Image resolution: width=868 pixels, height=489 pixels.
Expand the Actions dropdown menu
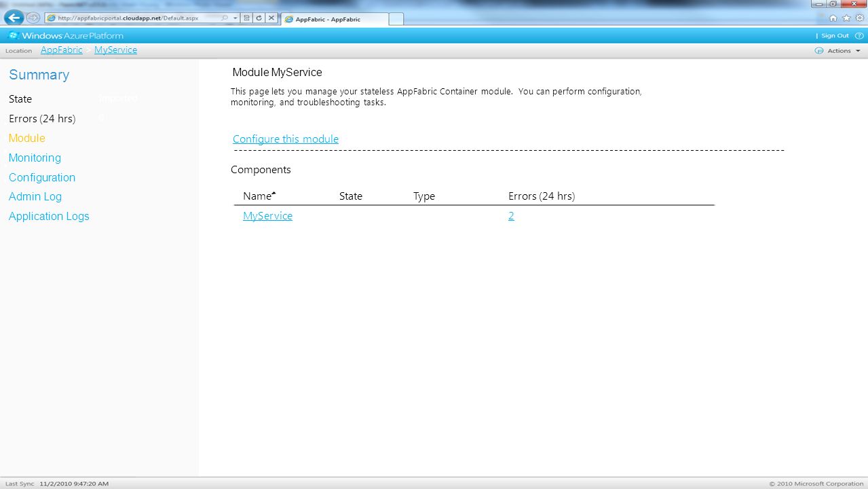pyautogui.click(x=844, y=51)
